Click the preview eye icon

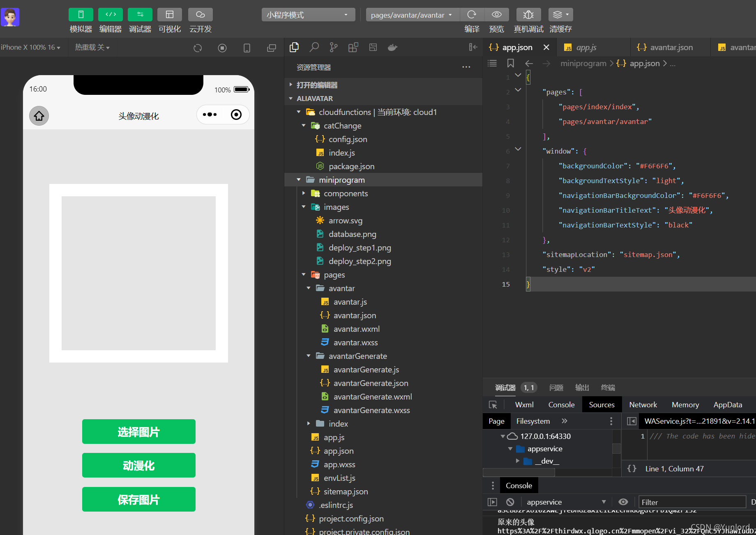pos(497,15)
